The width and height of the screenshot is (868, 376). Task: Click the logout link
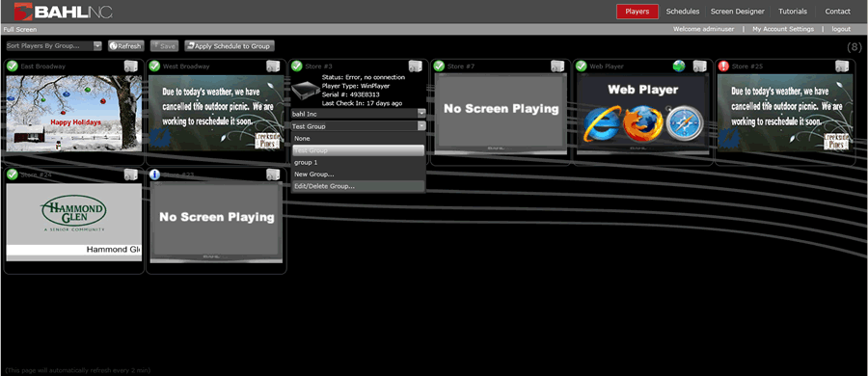(841, 29)
